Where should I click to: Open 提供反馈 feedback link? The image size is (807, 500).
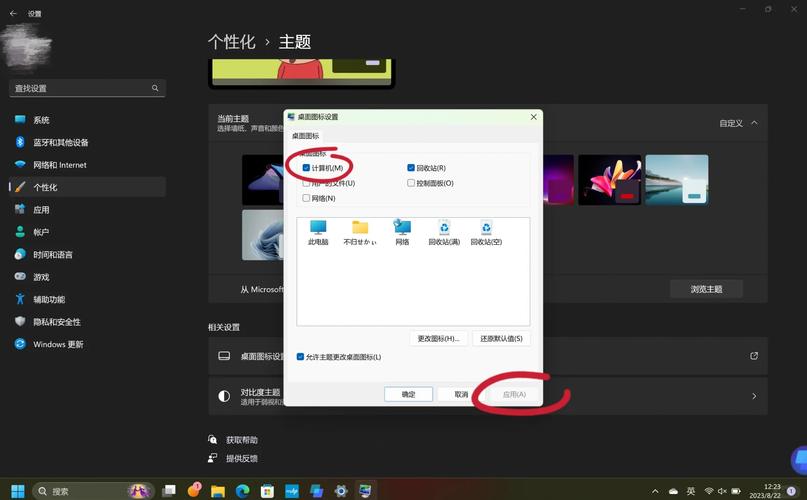tap(241, 458)
